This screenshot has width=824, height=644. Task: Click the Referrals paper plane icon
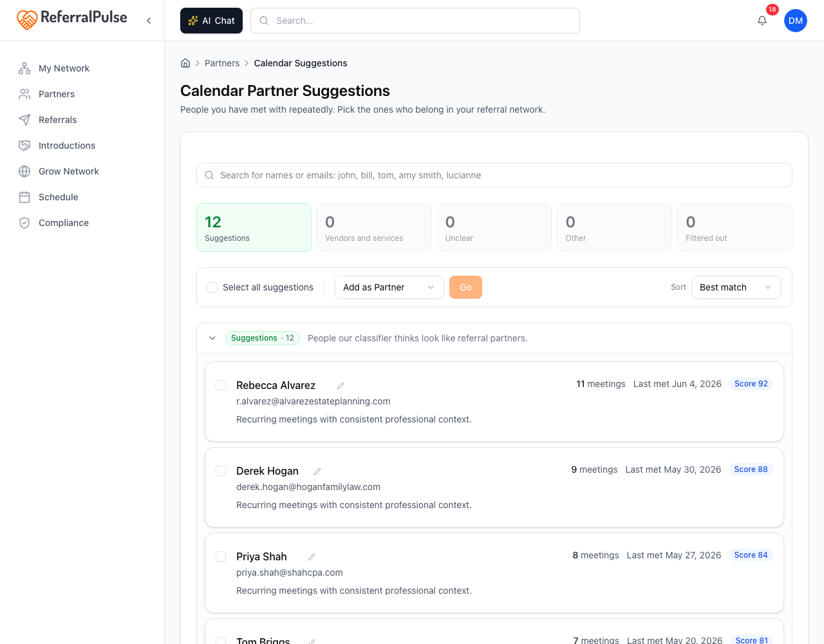pyautogui.click(x=24, y=120)
